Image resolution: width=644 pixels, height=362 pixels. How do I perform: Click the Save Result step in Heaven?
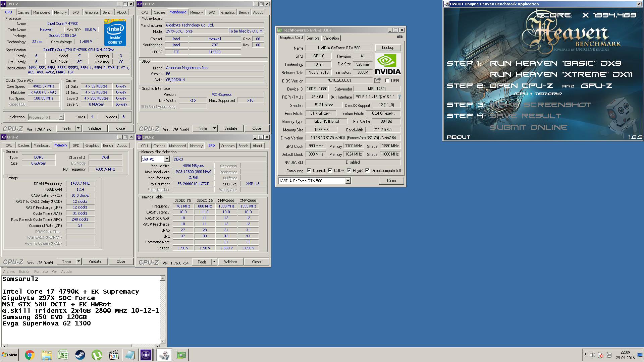[525, 116]
